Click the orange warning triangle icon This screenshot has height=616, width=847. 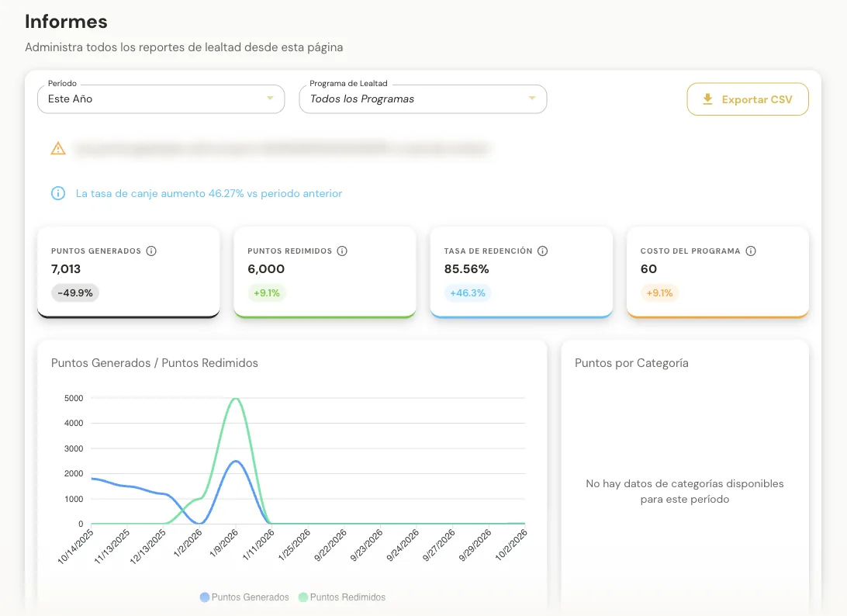pyautogui.click(x=58, y=148)
